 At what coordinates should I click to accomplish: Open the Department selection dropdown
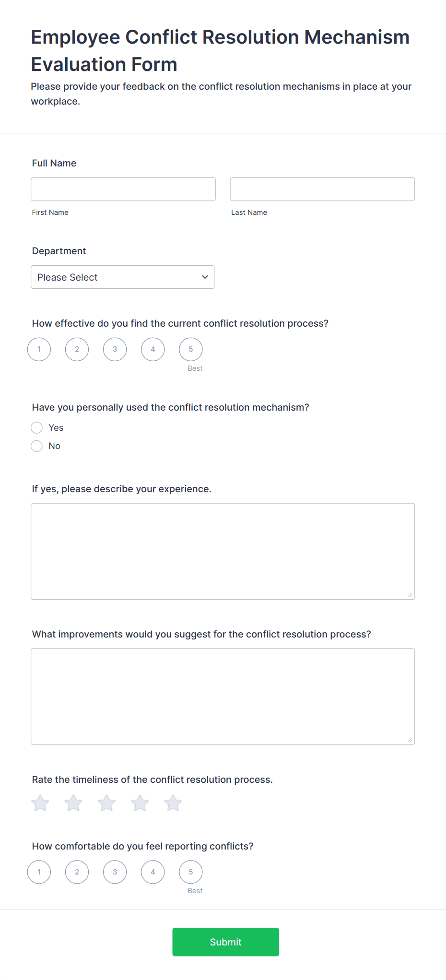122,277
